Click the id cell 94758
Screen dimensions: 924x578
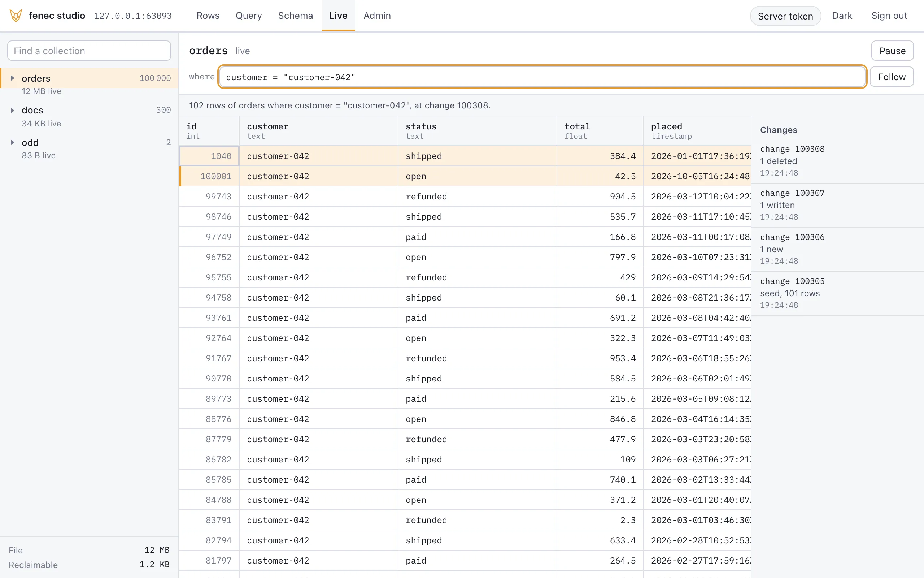pos(209,298)
